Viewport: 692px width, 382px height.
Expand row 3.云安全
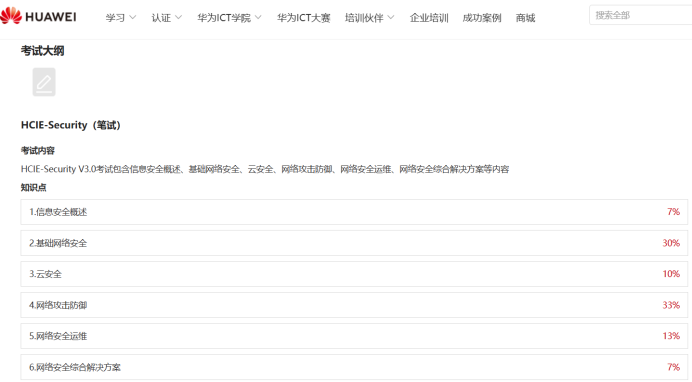pyautogui.click(x=354, y=274)
